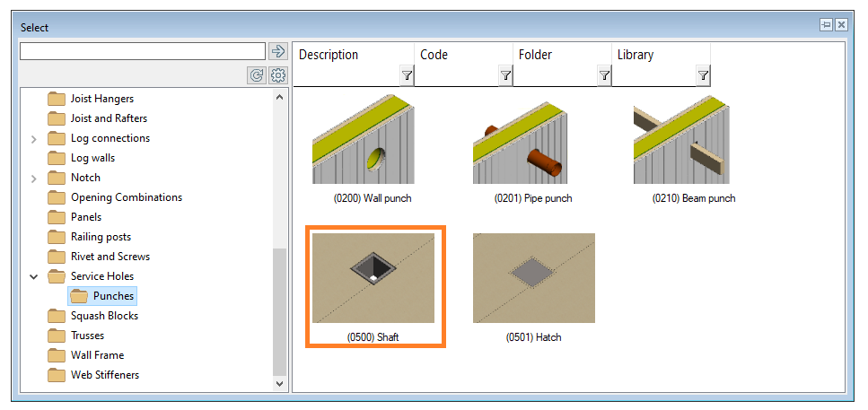
Task: Click the search text field
Action: click(x=143, y=51)
